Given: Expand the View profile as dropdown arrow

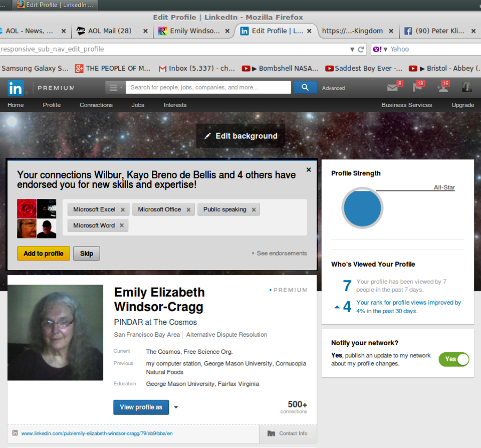Looking at the screenshot, I should pyautogui.click(x=176, y=407).
